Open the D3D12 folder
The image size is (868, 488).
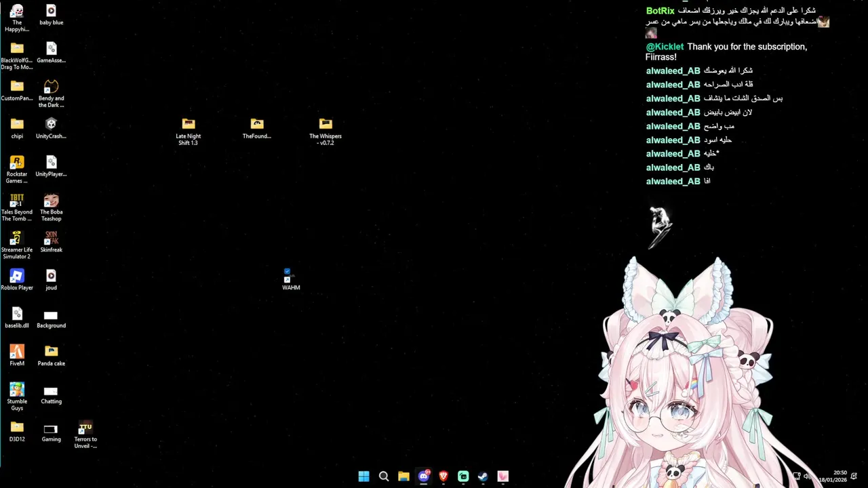(x=17, y=432)
